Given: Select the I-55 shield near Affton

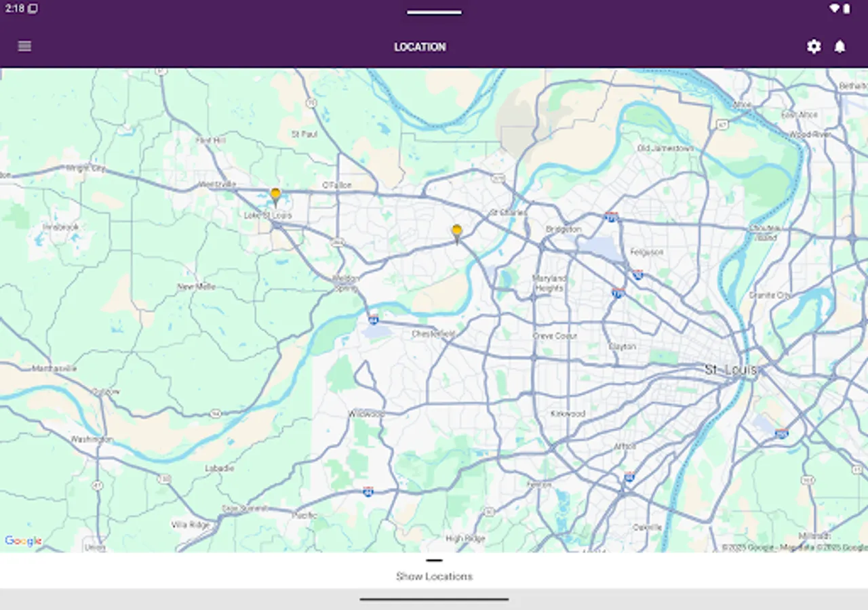Looking at the screenshot, I should click(x=629, y=476).
